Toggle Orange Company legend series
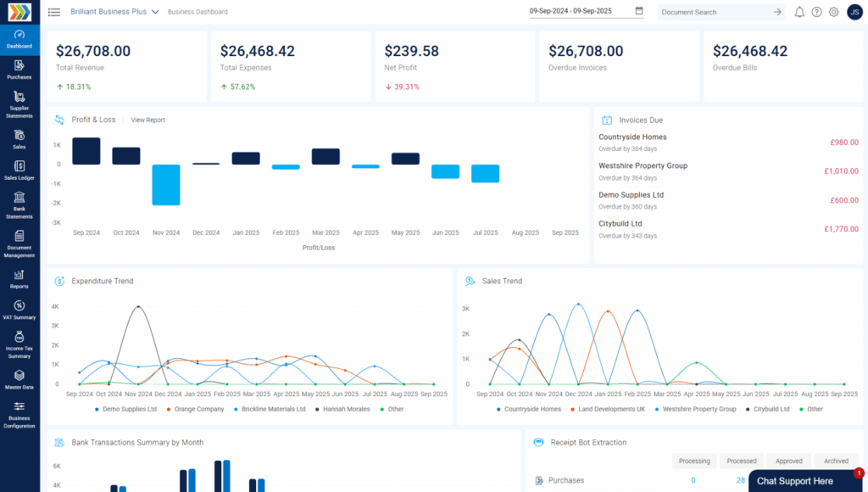Screen dimensions: 868x492 tap(196, 409)
